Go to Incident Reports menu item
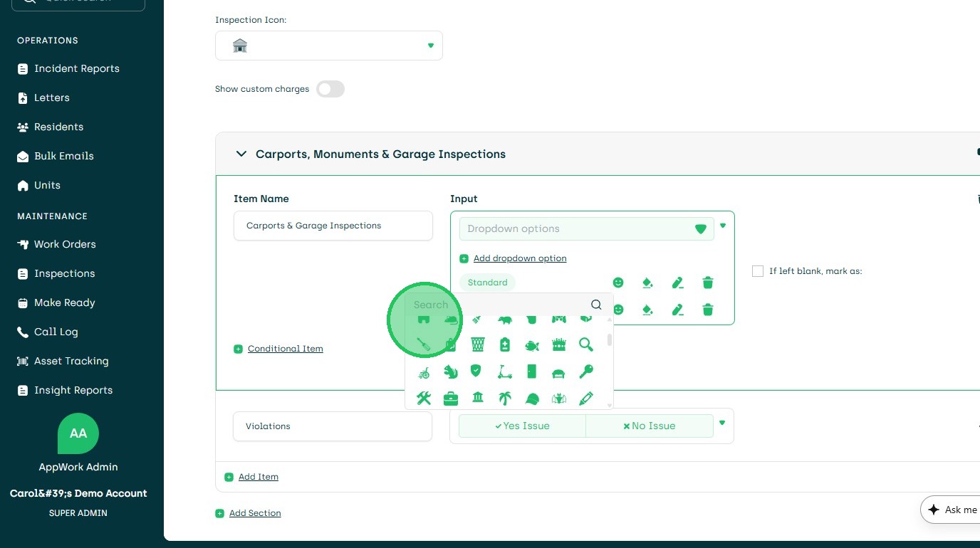Viewport: 980px width, 548px height. point(76,68)
